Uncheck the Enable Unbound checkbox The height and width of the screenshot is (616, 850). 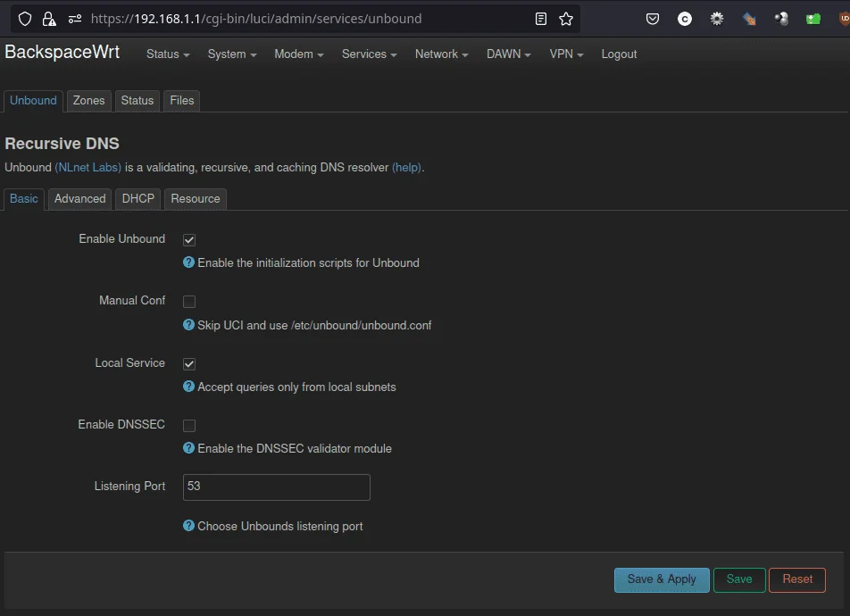pos(189,239)
